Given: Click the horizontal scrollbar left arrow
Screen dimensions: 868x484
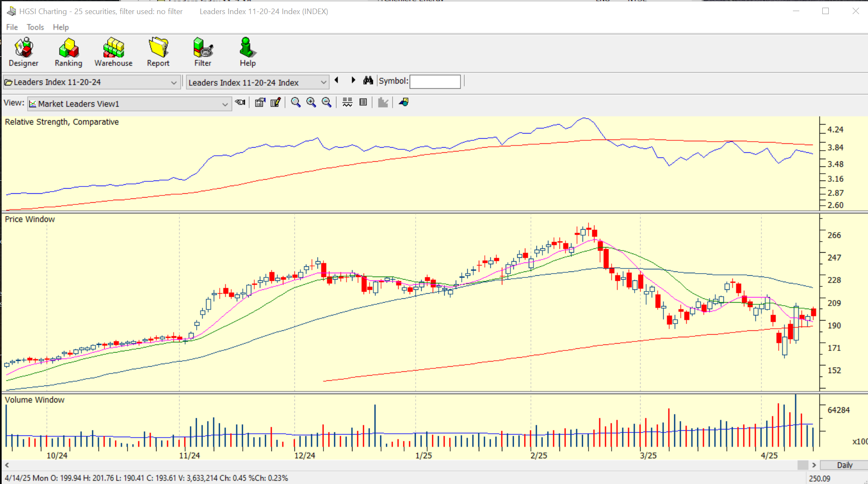Looking at the screenshot, I should [x=7, y=465].
